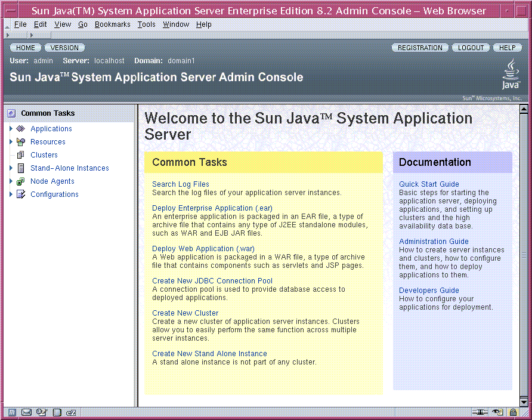Click the scroll-up arrow of content pane
This screenshot has height=420, width=532.
[x=524, y=109]
